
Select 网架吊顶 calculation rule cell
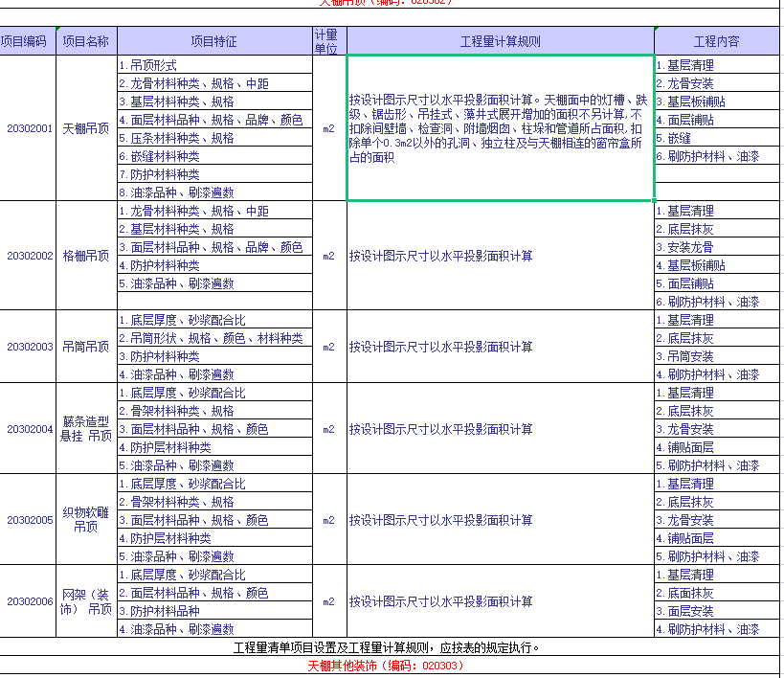pos(500,601)
